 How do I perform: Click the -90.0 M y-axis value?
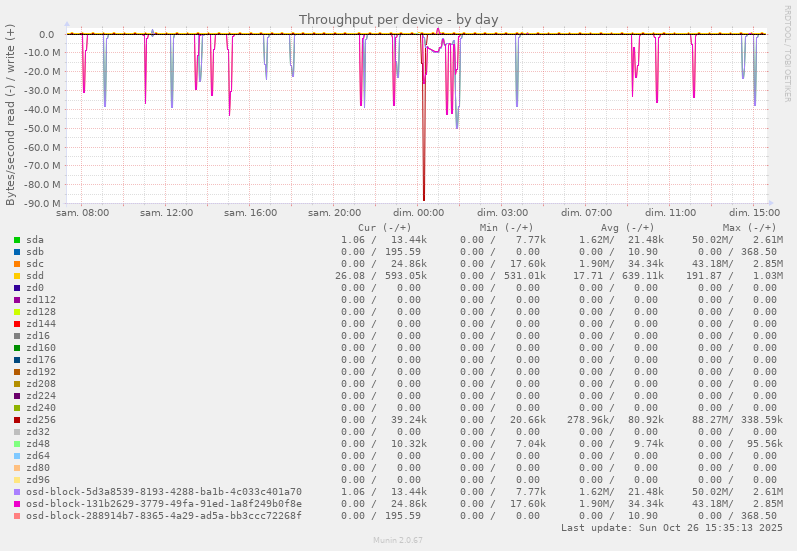click(x=38, y=204)
